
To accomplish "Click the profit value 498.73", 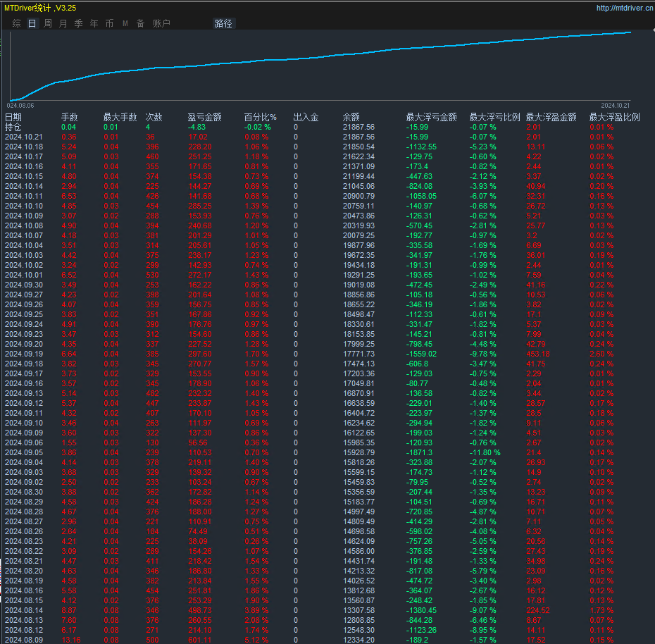I will 200,611.
